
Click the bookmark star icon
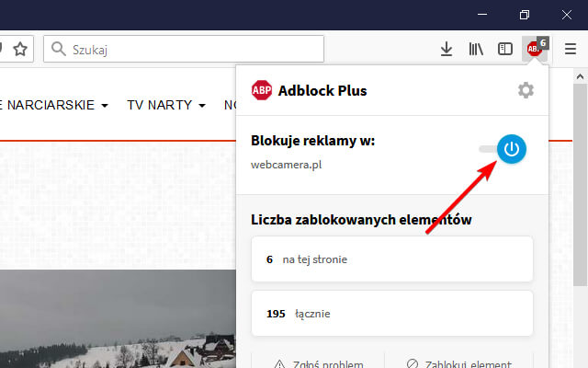pyautogui.click(x=20, y=49)
